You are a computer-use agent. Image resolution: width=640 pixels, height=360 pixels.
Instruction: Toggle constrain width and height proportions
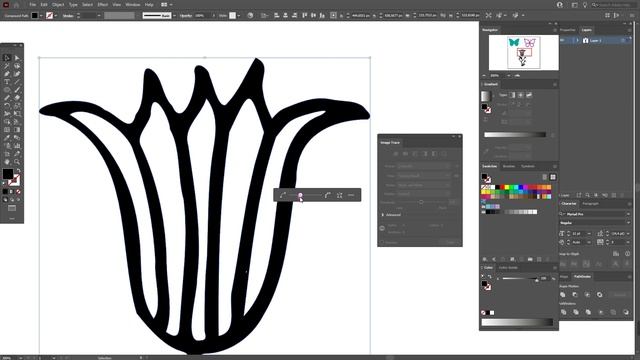(443, 16)
